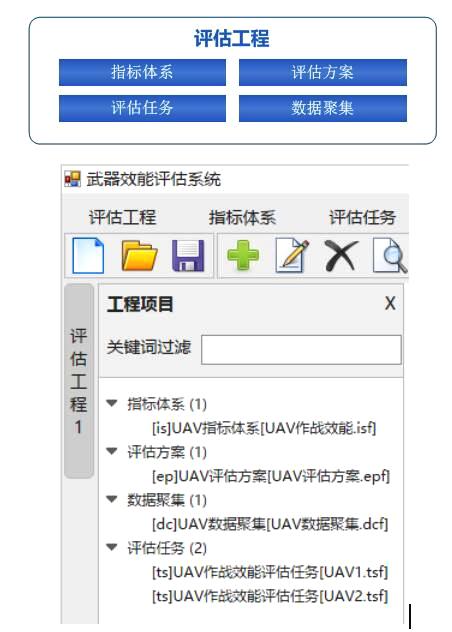Screen dimensions: 452x632
Task: Save using the purple floppy disk icon
Action: click(188, 256)
